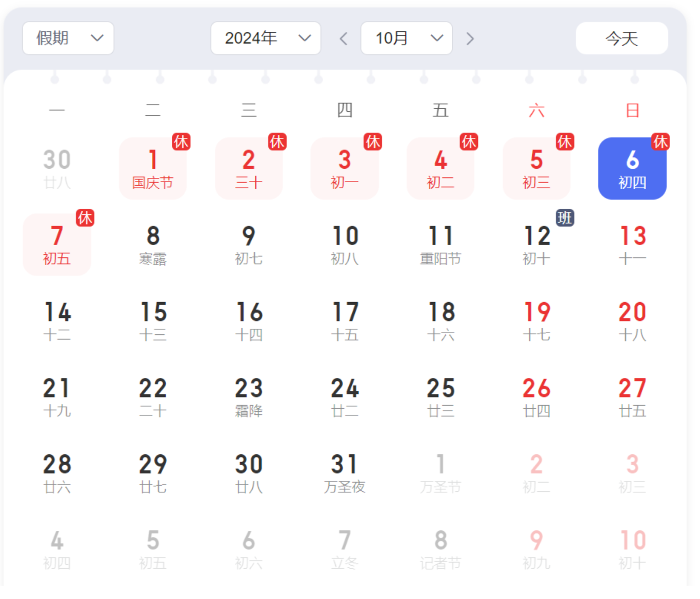This screenshot has width=700, height=599.
Task: Select October 31 万圣夜
Action: 345,473
